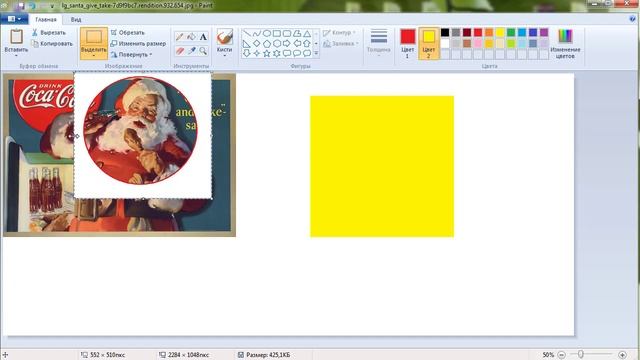This screenshot has width=640, height=360.
Task: Click the zoom in plus button
Action: click(x=622, y=355)
